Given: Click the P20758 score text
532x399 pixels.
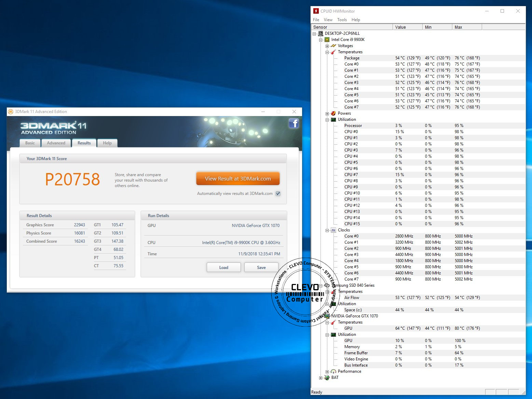Looking at the screenshot, I should (x=72, y=179).
